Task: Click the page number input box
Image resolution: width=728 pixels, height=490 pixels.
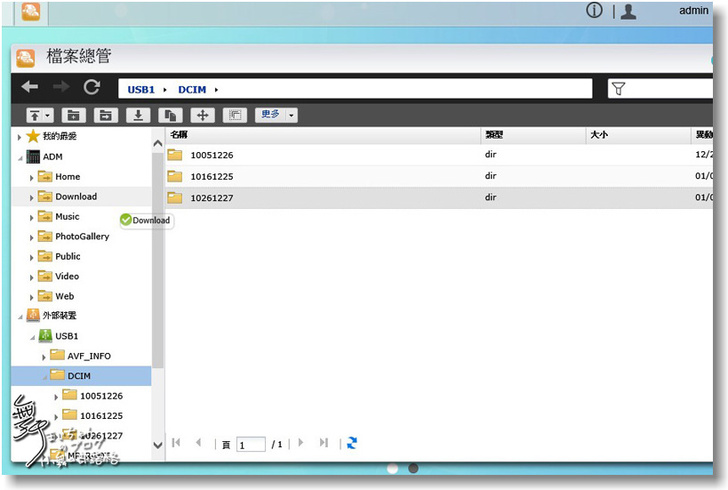Action: (251, 444)
